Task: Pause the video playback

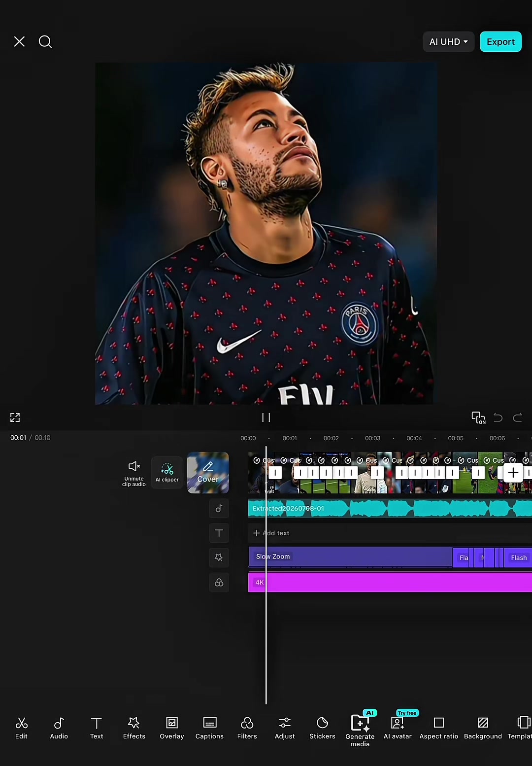Action: click(266, 418)
